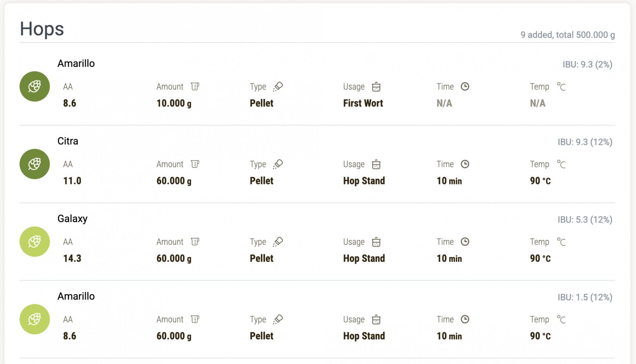Screen dimensions: 636x364
Task: Click the Time clock icon in the Galaxy row
Action: (x=465, y=242)
